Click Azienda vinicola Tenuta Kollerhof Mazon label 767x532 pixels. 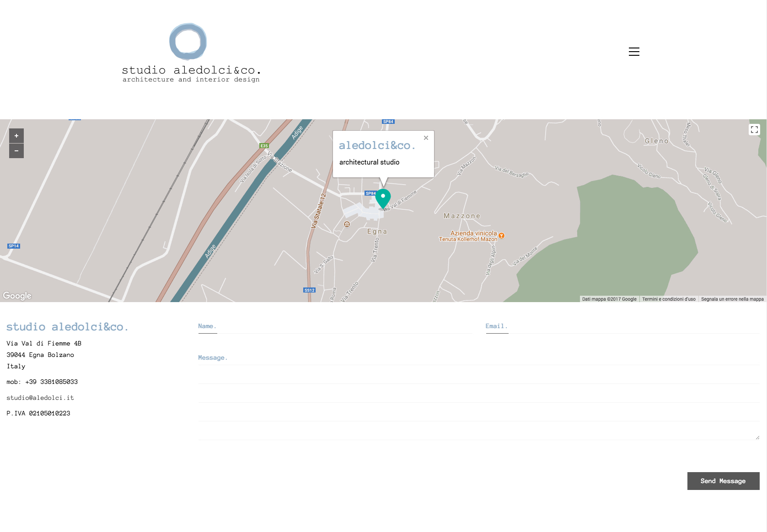point(468,236)
